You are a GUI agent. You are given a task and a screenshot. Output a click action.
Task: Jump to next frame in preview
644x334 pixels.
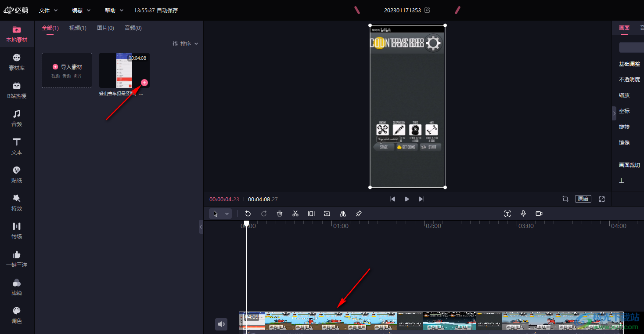[x=421, y=199]
